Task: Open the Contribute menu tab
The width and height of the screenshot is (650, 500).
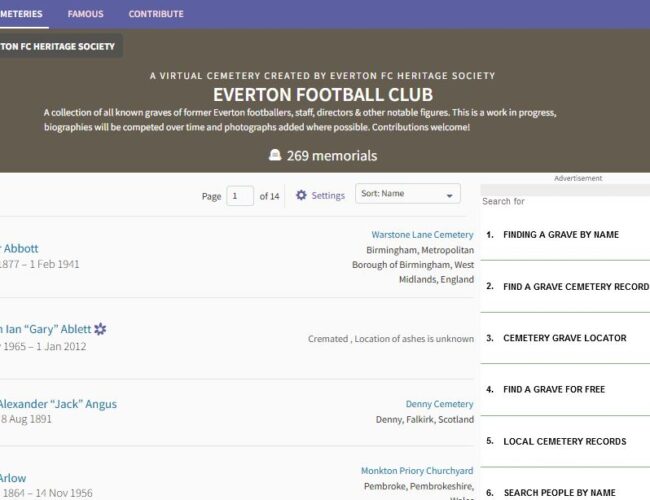Action: (156, 14)
